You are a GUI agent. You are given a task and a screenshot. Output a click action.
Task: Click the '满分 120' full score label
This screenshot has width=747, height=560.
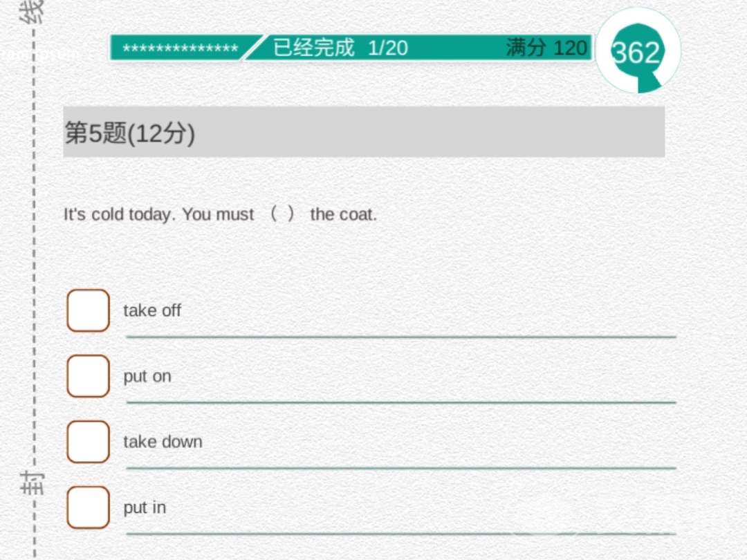point(546,48)
